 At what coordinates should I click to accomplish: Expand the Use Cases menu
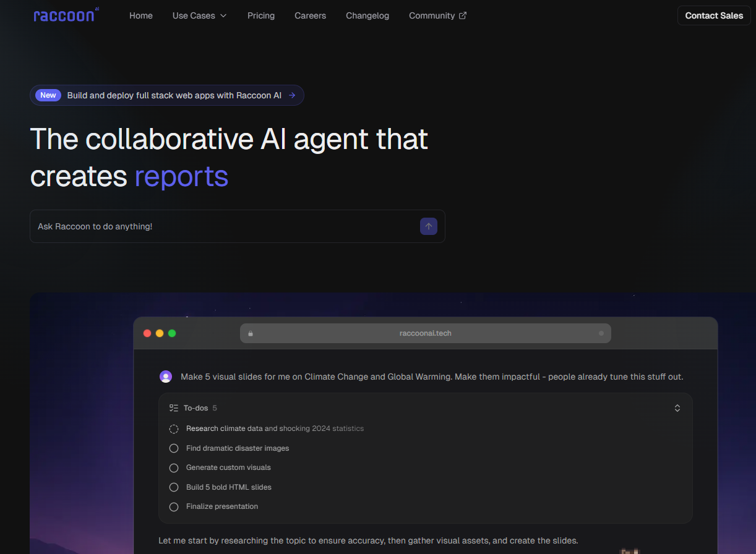(x=200, y=15)
